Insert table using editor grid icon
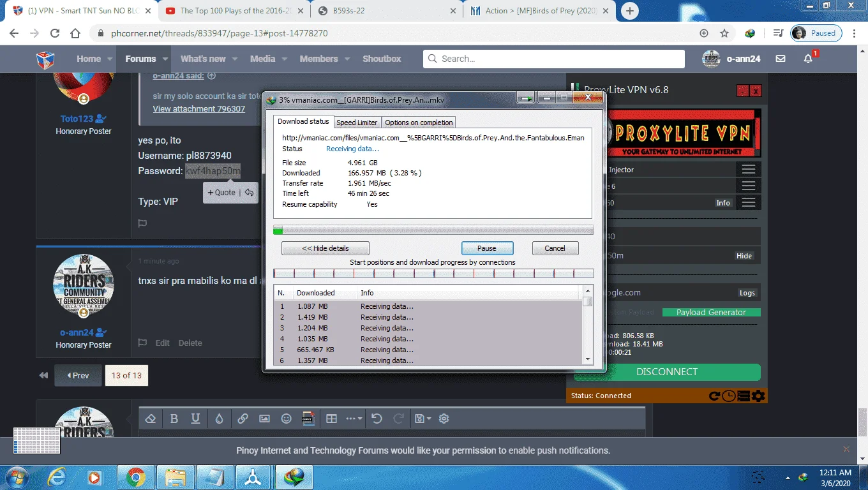This screenshot has width=868, height=490. tap(331, 419)
